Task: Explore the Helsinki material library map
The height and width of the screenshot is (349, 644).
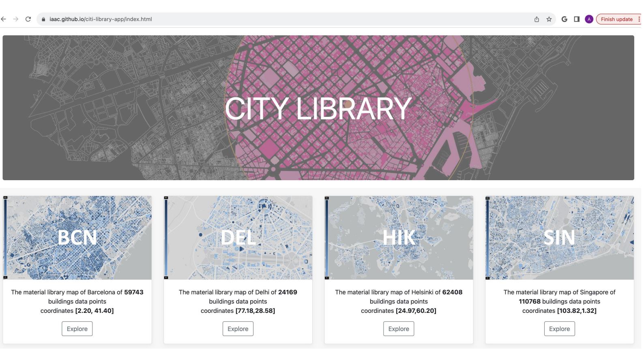Action: click(x=399, y=329)
